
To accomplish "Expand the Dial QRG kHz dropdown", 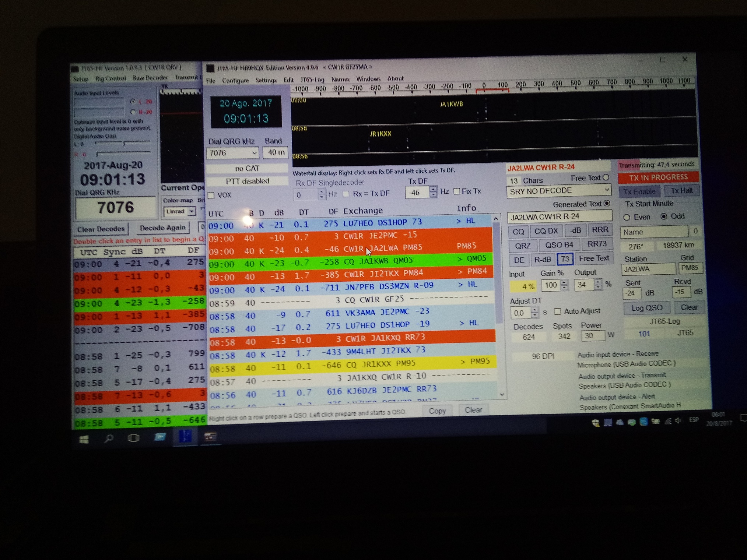I will 254,152.
